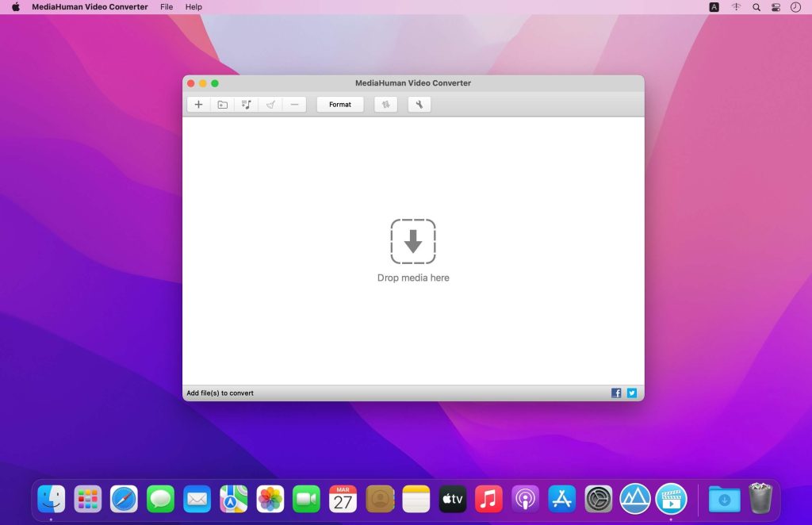The height and width of the screenshot is (525, 812).
Task: Remove items using the minus toolbar icon
Action: 293,104
